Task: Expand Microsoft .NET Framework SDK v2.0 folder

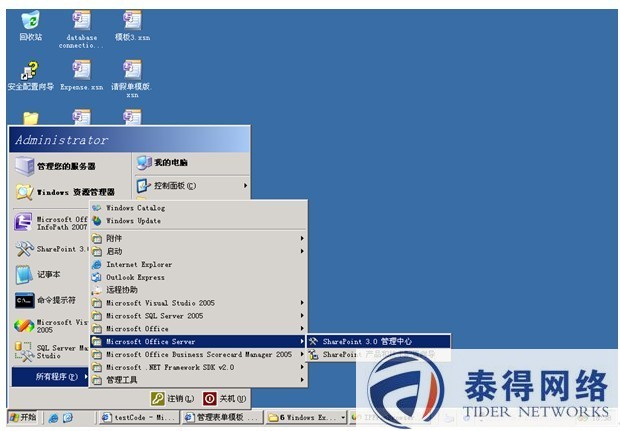Action: click(198, 367)
